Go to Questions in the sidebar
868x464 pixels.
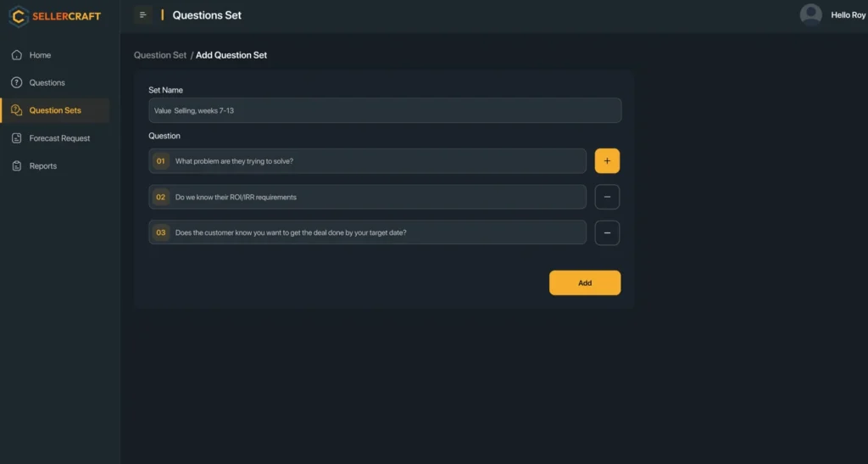[47, 82]
